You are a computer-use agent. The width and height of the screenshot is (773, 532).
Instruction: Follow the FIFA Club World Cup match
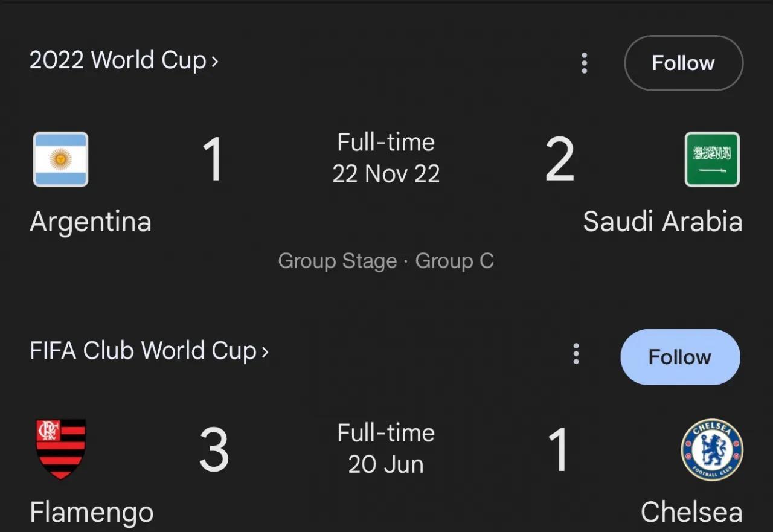[x=680, y=357]
